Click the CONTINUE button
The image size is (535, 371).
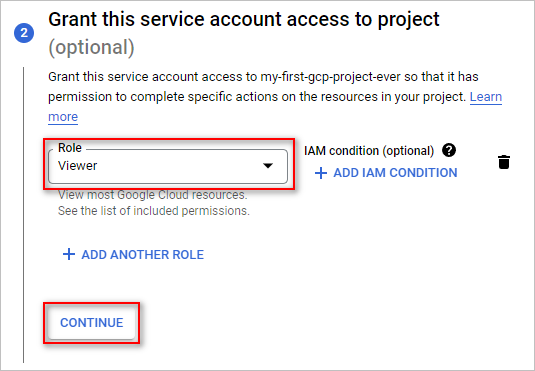click(91, 323)
